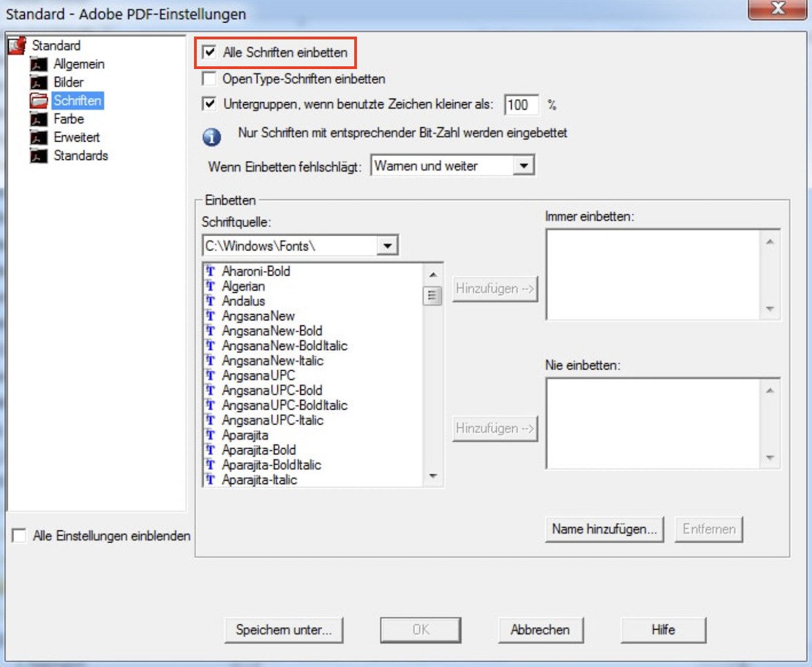Click the Name hinzufügen button
Image resolution: width=812 pixels, height=667 pixels.
click(604, 529)
